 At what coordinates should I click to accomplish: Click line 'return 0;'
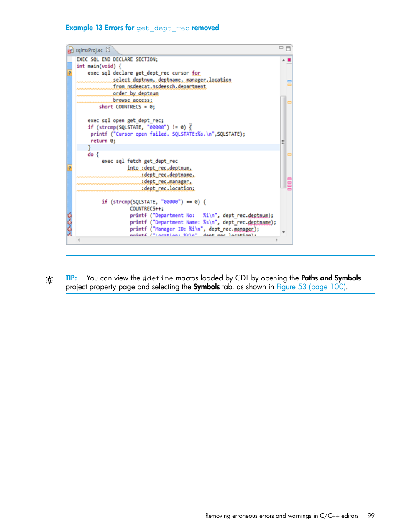[103, 141]
